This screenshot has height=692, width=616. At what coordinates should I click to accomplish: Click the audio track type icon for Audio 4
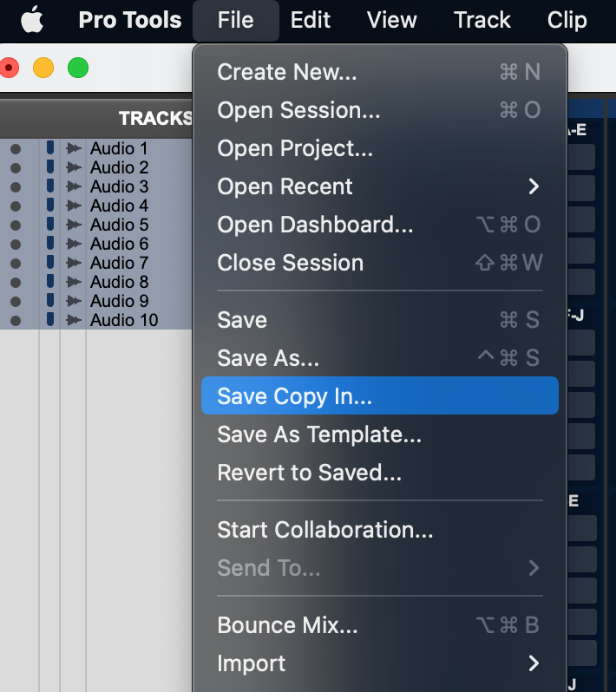click(74, 206)
